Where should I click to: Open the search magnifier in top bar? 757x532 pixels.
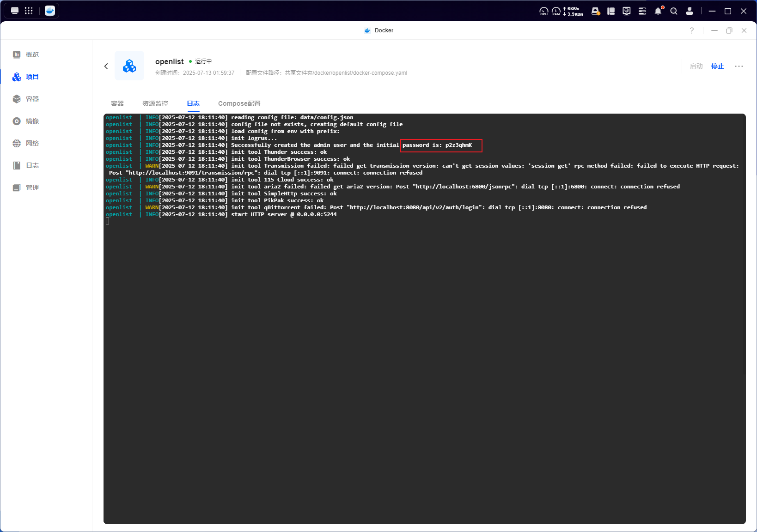coord(674,11)
